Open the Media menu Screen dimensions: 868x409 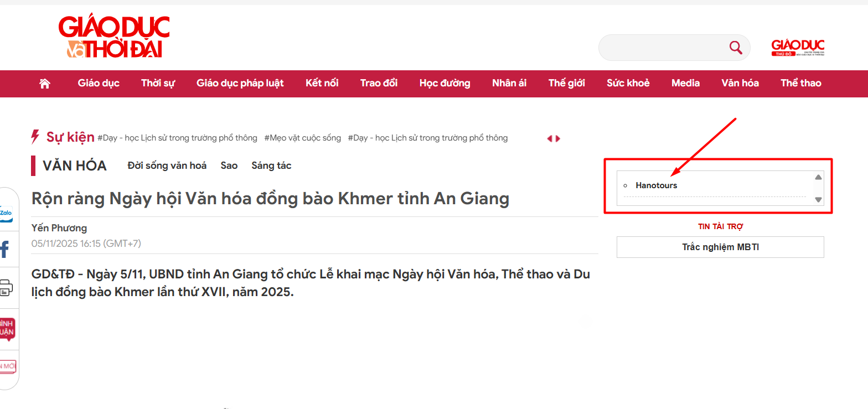tap(685, 83)
